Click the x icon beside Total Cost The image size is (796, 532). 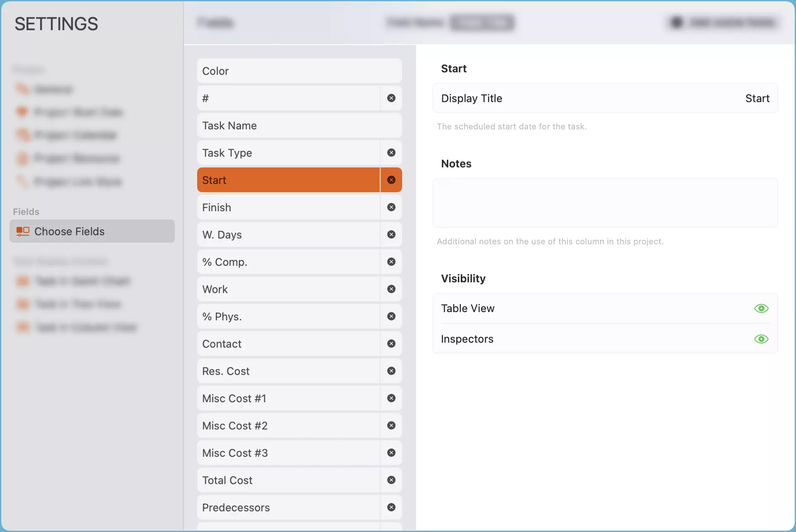[x=391, y=480]
